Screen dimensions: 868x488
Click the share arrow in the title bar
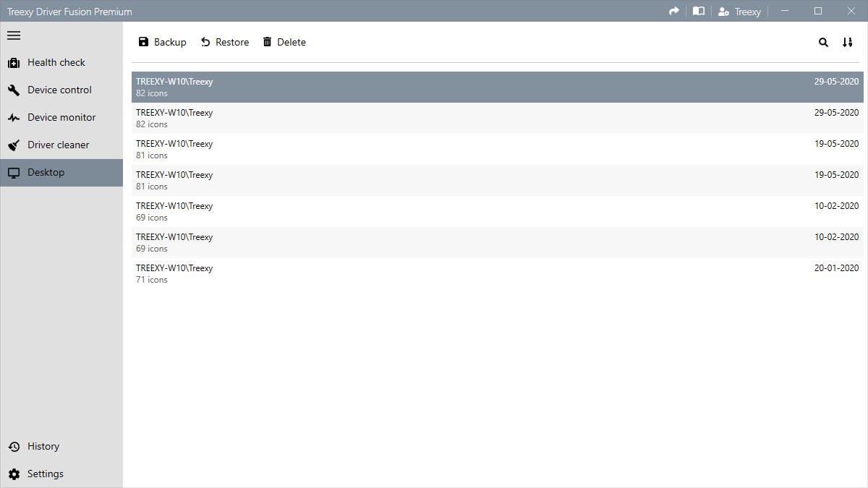[x=673, y=11]
